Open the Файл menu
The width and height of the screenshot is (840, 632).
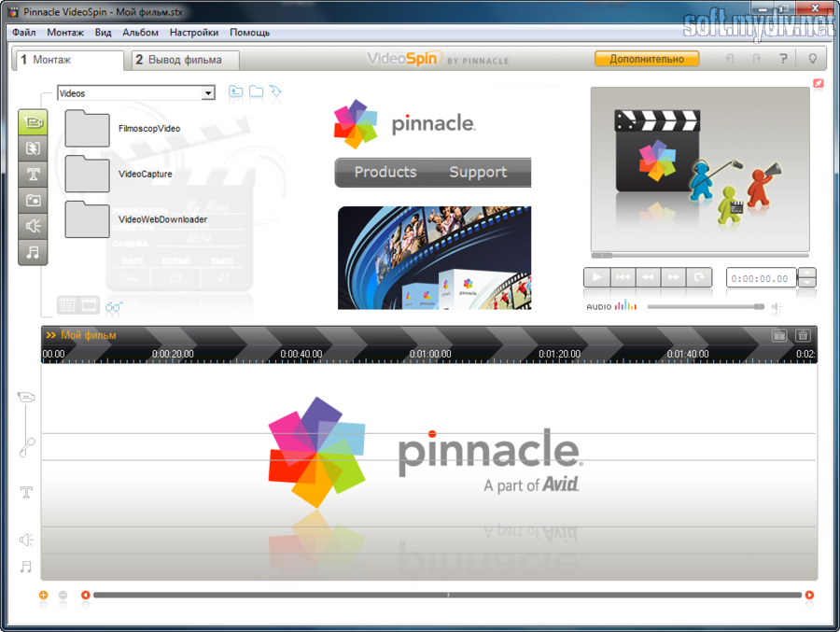(24, 32)
